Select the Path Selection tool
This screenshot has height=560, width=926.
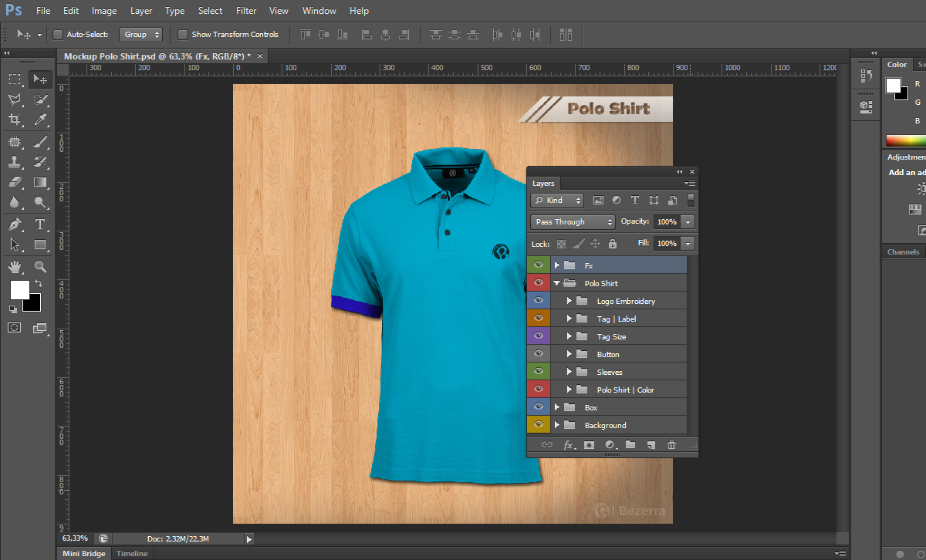pyautogui.click(x=15, y=245)
